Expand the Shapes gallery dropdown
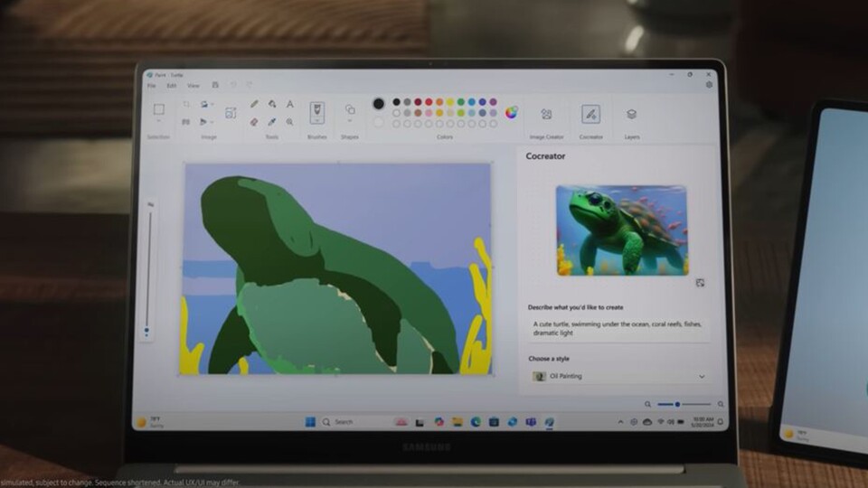The width and height of the screenshot is (868, 488). 350,121
